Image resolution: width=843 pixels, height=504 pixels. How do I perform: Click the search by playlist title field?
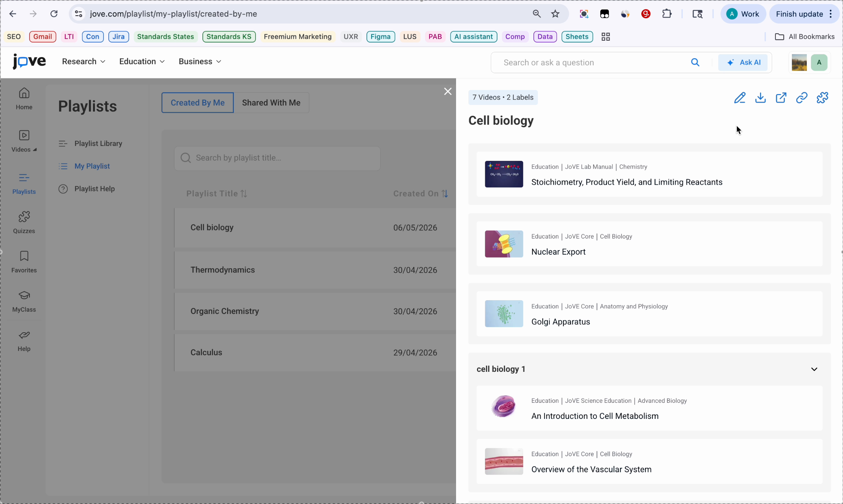pyautogui.click(x=277, y=158)
